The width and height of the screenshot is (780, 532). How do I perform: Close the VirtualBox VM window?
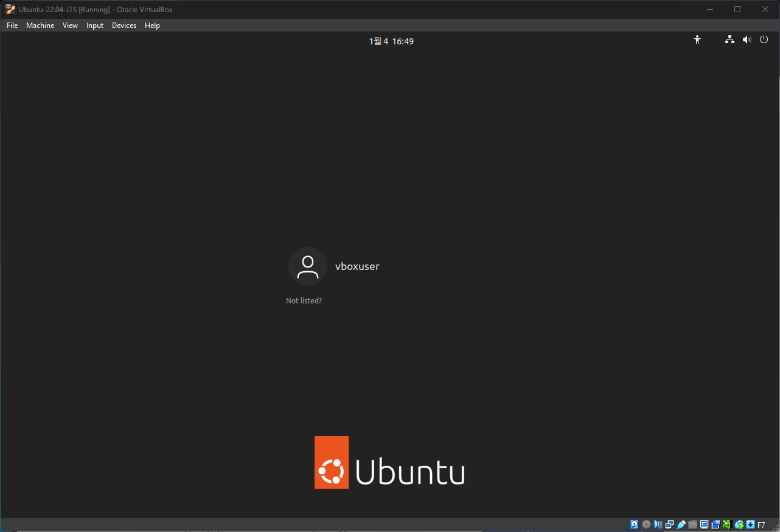coord(765,9)
